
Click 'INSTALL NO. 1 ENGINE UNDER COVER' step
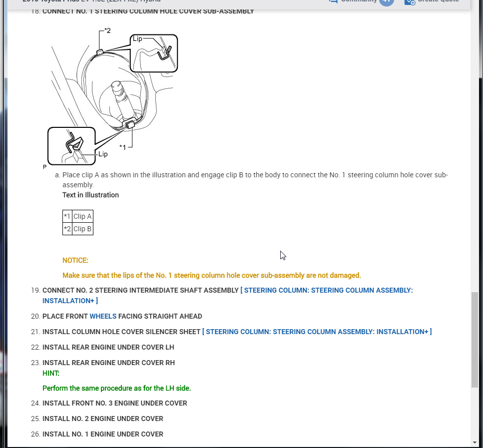point(102,434)
